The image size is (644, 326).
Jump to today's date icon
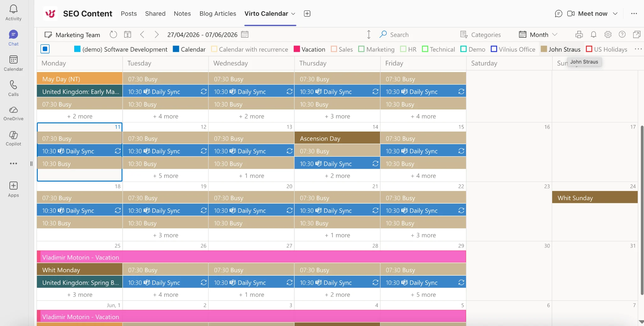pyautogui.click(x=128, y=35)
